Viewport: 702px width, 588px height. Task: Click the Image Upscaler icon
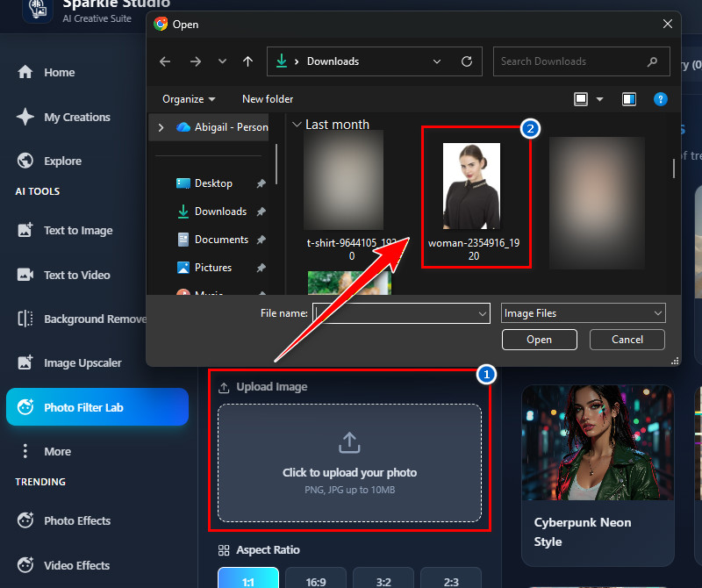(25, 362)
